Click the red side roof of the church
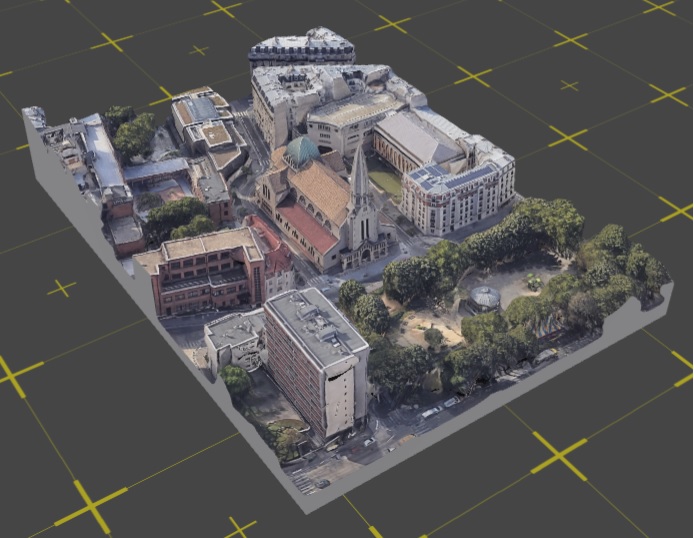694x538 pixels. pos(306,228)
